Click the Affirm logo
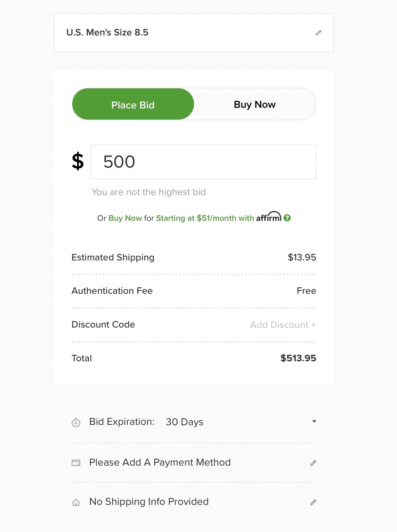Screen dimensions: 397x532 (x=269, y=217)
